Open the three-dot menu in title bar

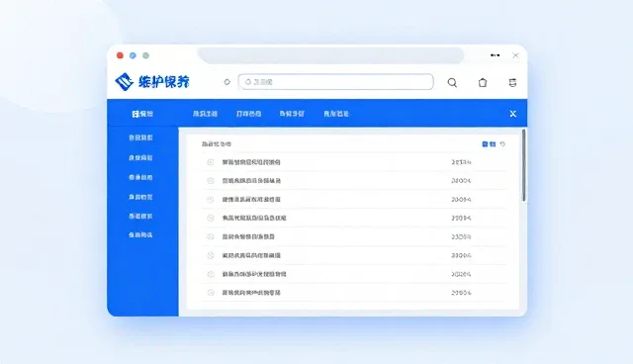[496, 55]
